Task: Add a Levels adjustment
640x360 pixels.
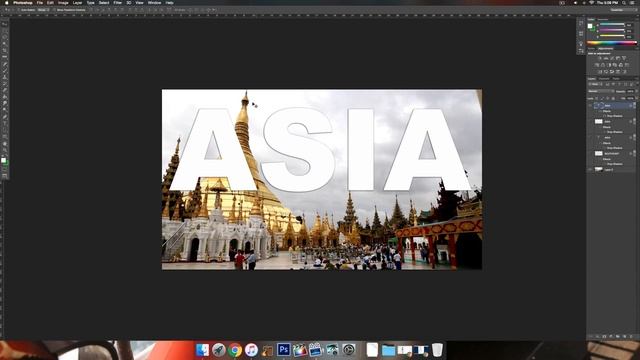Action: point(606,58)
